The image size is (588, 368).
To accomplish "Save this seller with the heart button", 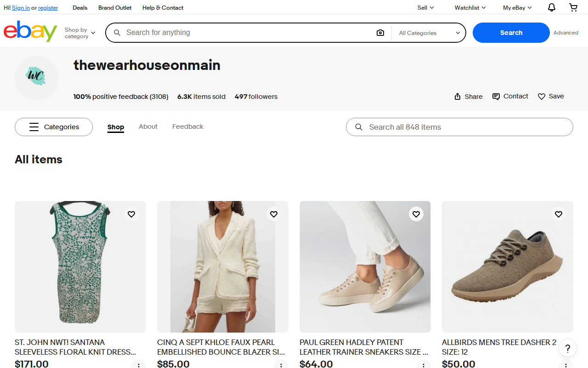I will click(551, 97).
